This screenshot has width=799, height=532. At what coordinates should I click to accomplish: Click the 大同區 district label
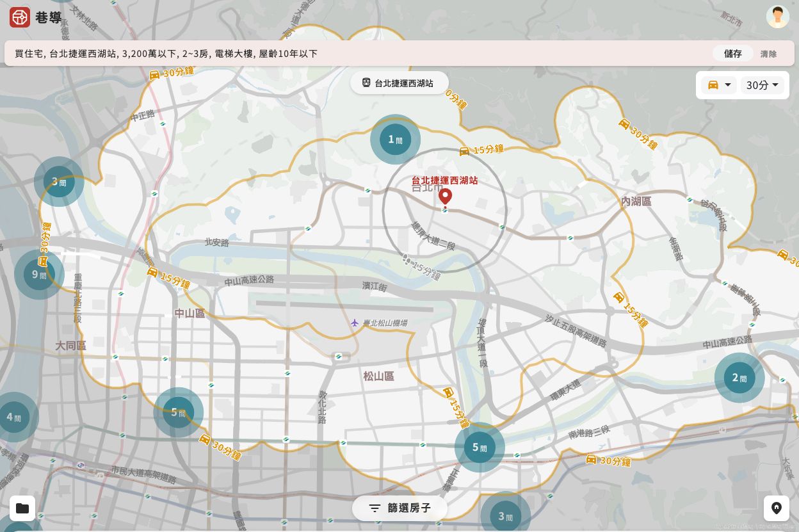(x=70, y=345)
